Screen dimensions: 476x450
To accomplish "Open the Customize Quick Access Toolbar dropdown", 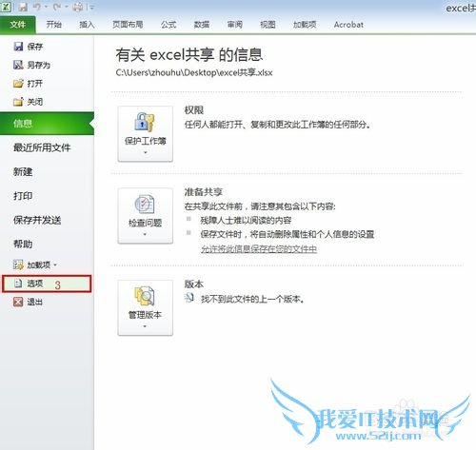I will click(x=92, y=8).
